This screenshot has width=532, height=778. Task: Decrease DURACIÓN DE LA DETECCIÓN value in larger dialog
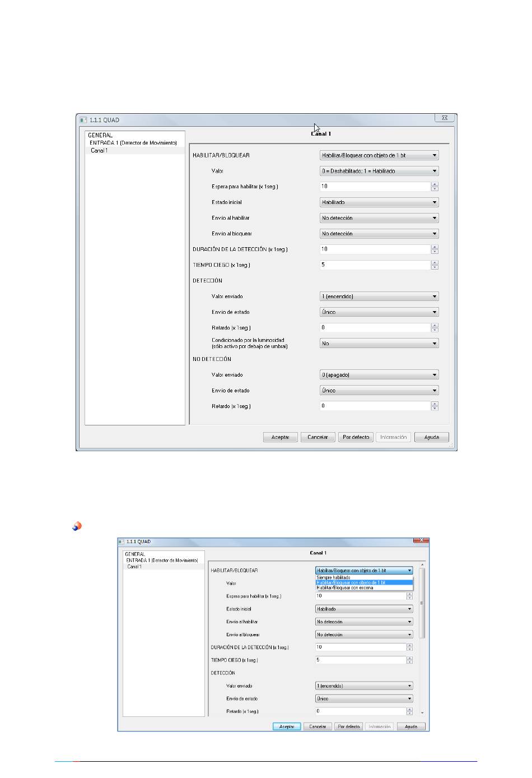click(x=435, y=252)
